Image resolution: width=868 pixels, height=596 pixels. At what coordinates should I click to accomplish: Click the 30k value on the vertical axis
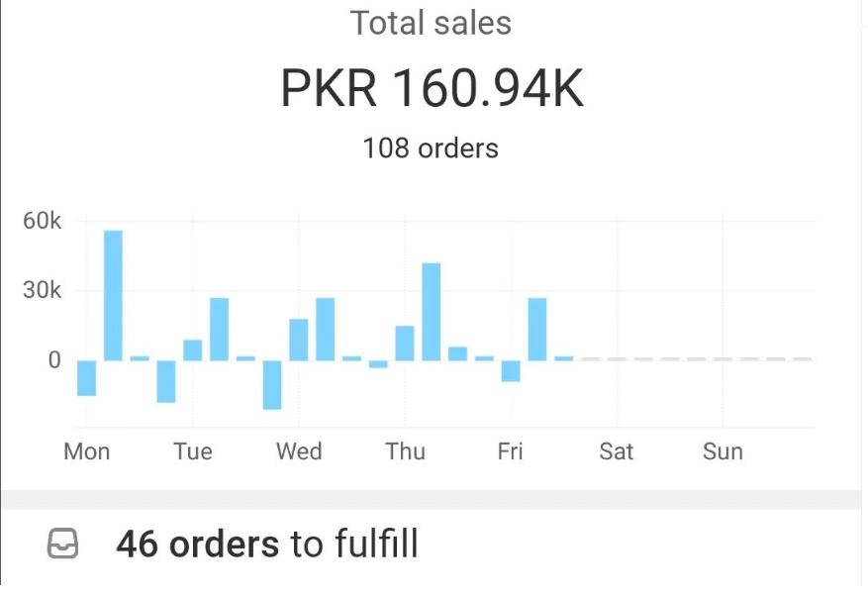coord(42,291)
